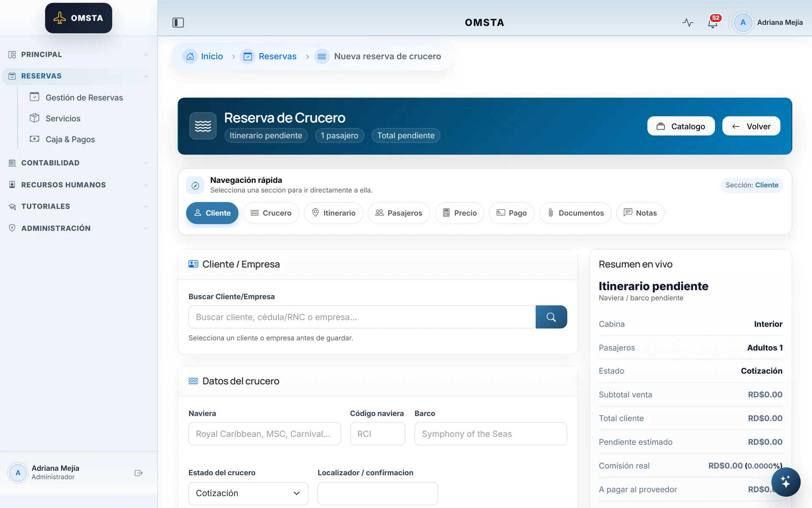Viewport: 812px width, 508px height.
Task: Click the home icon in breadcrumb
Action: pyautogui.click(x=190, y=56)
